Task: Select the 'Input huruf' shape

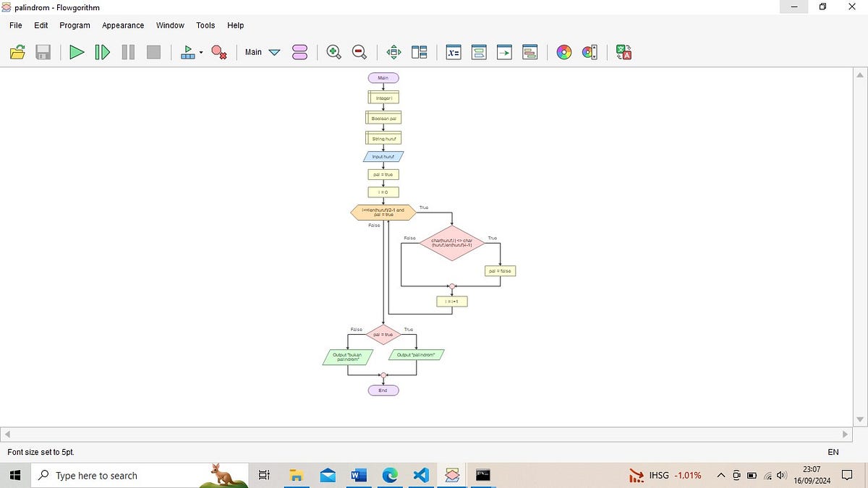Action: point(383,156)
